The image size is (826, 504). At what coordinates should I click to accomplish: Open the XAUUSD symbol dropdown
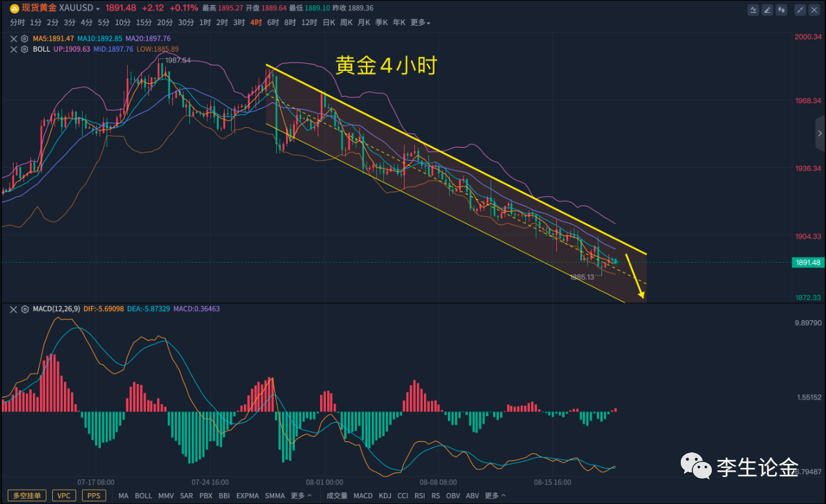tap(80, 8)
